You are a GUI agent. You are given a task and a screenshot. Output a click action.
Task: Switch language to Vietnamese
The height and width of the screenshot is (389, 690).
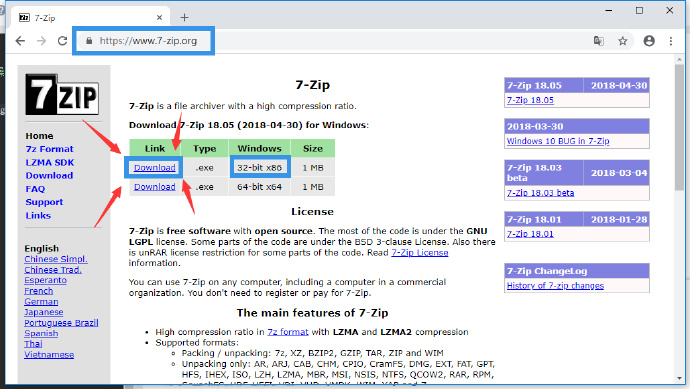[49, 355]
